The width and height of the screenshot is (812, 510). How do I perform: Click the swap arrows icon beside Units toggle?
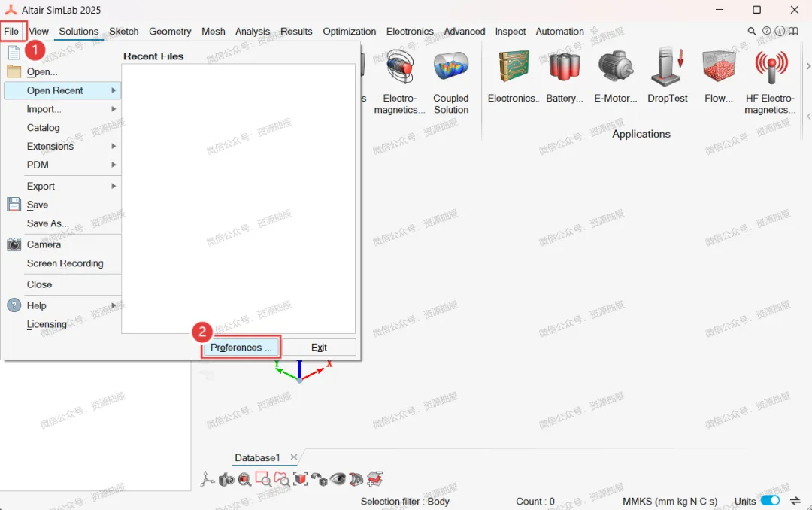click(x=795, y=501)
